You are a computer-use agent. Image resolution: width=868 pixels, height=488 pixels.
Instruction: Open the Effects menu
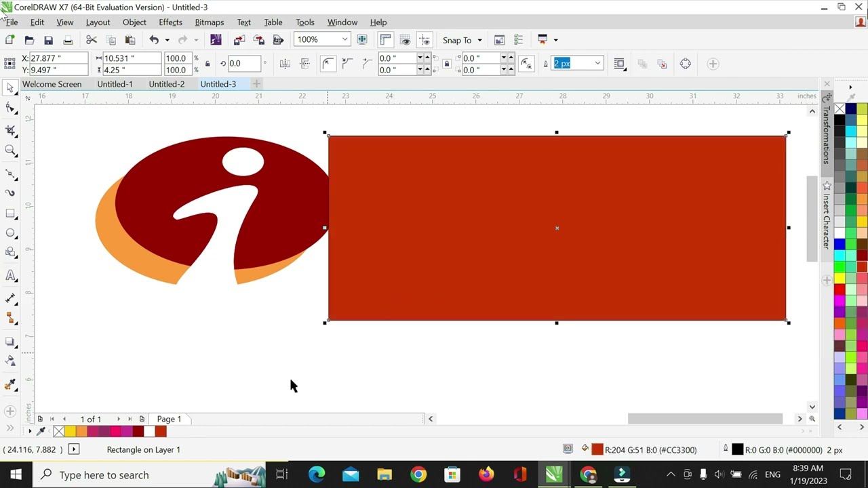click(x=170, y=22)
